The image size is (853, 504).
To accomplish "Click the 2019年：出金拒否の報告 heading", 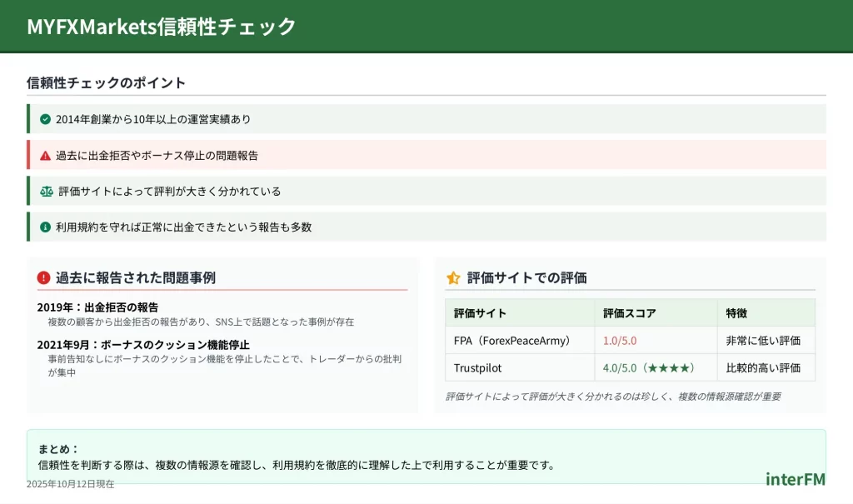I will (97, 307).
